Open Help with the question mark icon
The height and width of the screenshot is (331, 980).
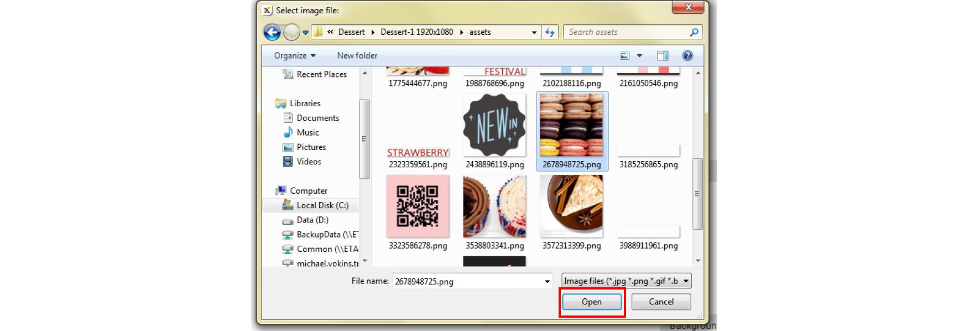point(687,56)
